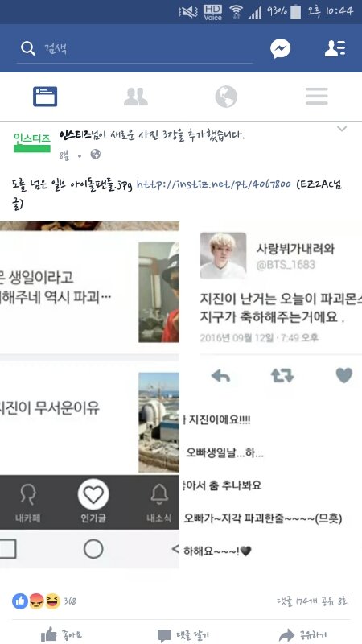Open the left attached photo
This screenshot has height=644, width=362.
click(x=89, y=394)
